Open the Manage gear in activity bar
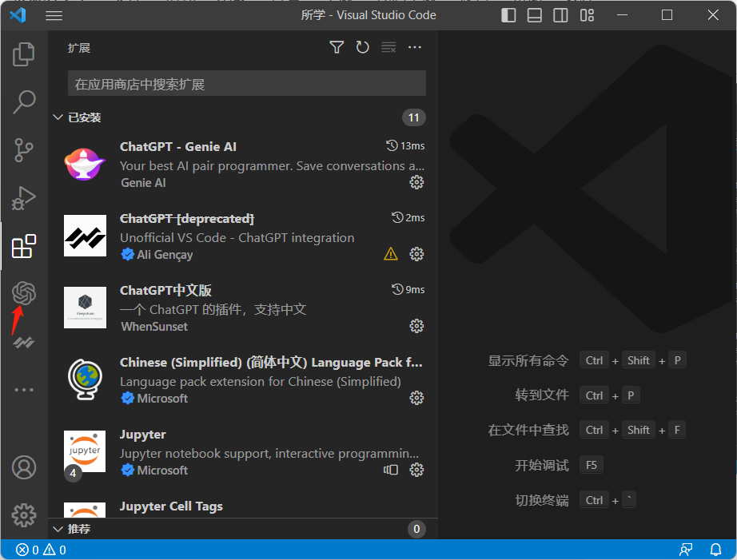The height and width of the screenshot is (560, 737). pyautogui.click(x=23, y=515)
